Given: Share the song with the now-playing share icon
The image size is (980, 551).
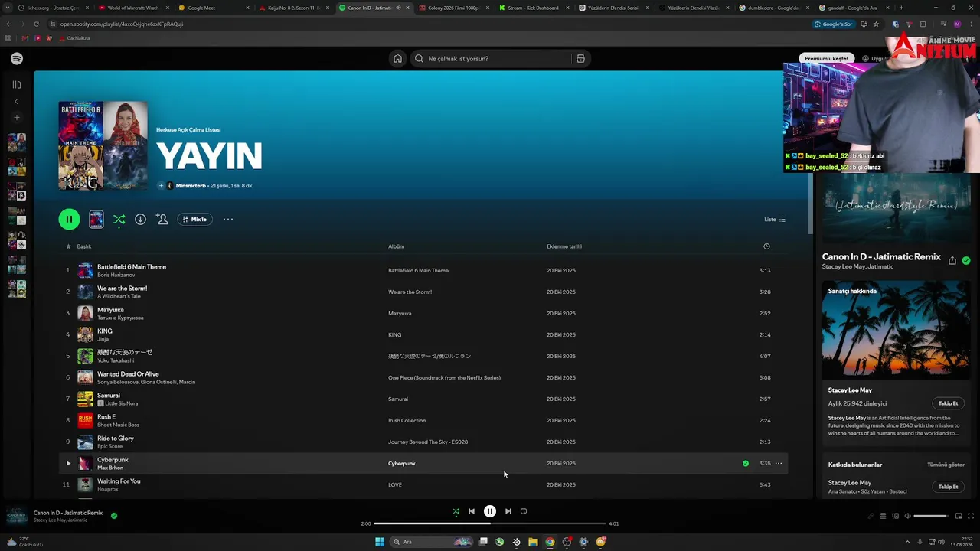Looking at the screenshot, I should 952,261.
